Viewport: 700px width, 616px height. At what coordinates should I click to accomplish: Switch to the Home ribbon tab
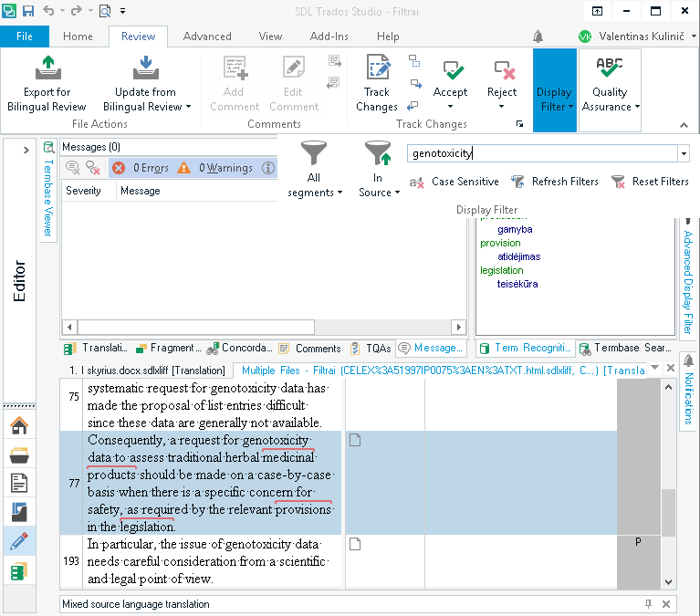pyautogui.click(x=78, y=37)
